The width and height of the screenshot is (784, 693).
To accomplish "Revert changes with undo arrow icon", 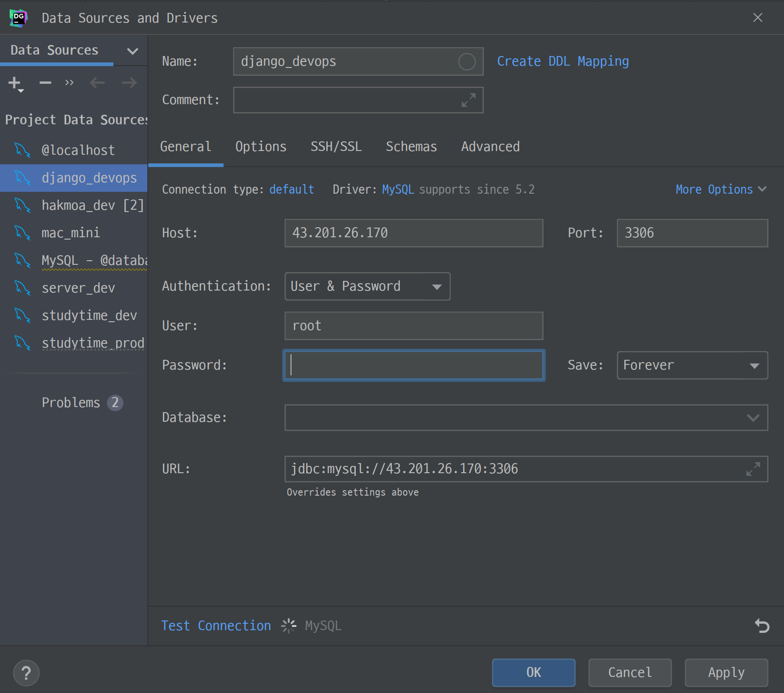I will [762, 626].
